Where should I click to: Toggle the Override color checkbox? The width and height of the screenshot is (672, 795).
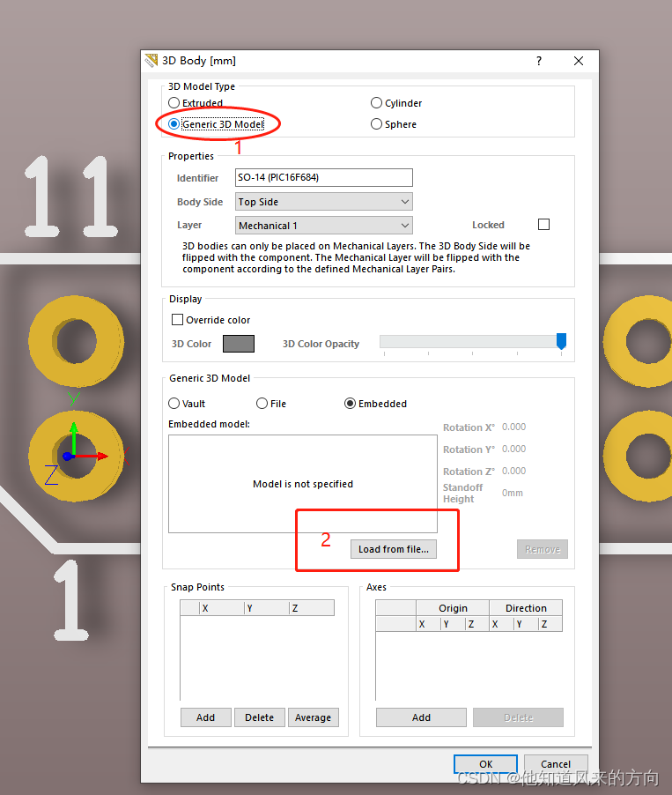(x=178, y=320)
